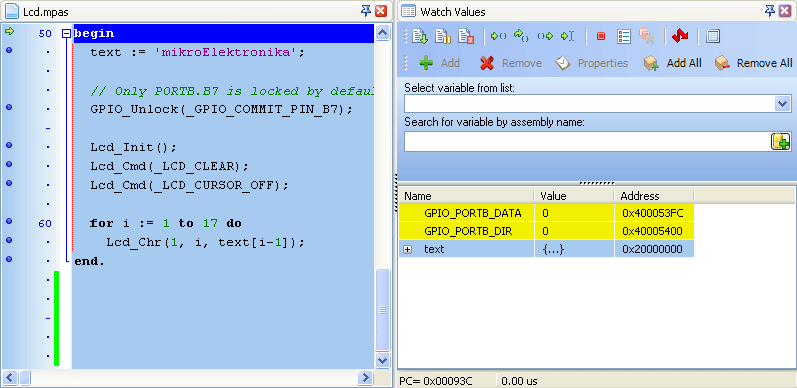Click the highlighted begin keyword line
Screen dimensions: 797x388
[224, 34]
